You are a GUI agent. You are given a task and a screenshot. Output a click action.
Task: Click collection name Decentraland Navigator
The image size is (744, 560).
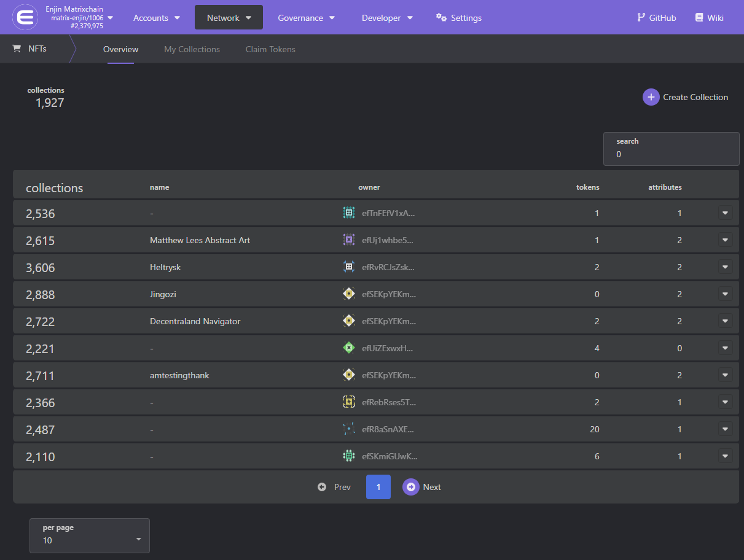point(195,321)
